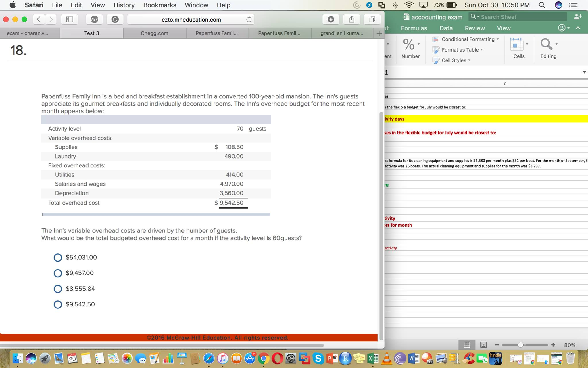Open VLC media player from the Dock
Viewport: 588px width, 368px height.
pyautogui.click(x=387, y=359)
